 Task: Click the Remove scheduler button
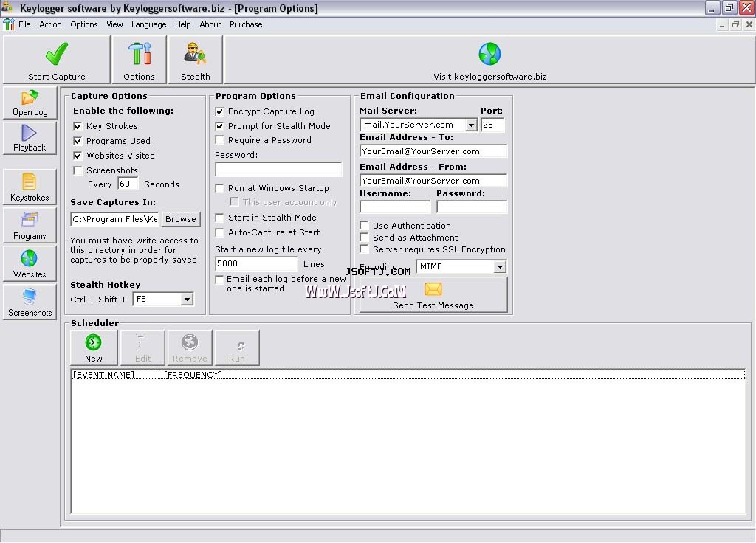[190, 347]
